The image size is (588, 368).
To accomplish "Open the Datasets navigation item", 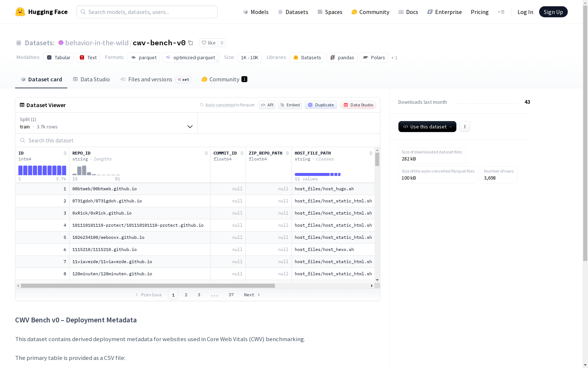I will pos(293,12).
